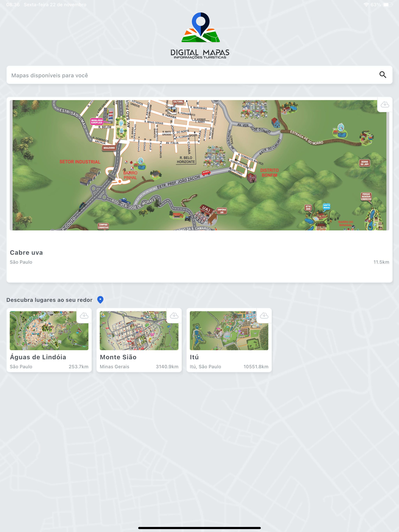Tap the Itú, São Paulo subtitle

pos(205,366)
